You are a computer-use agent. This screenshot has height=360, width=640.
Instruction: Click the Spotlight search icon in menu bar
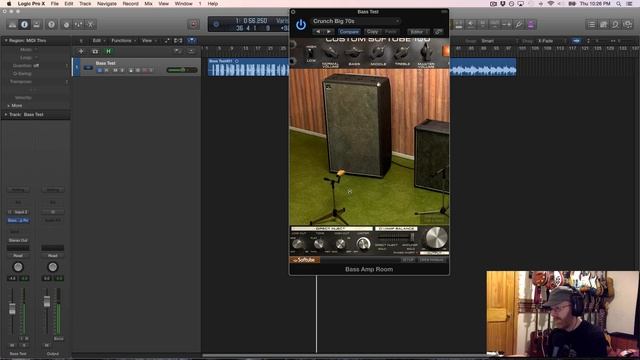click(618, 4)
